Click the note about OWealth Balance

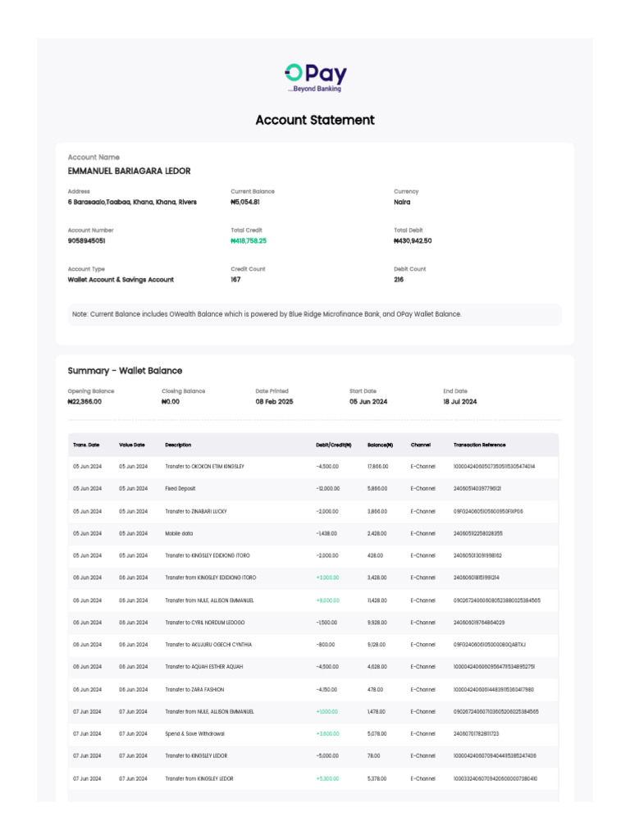(x=267, y=314)
